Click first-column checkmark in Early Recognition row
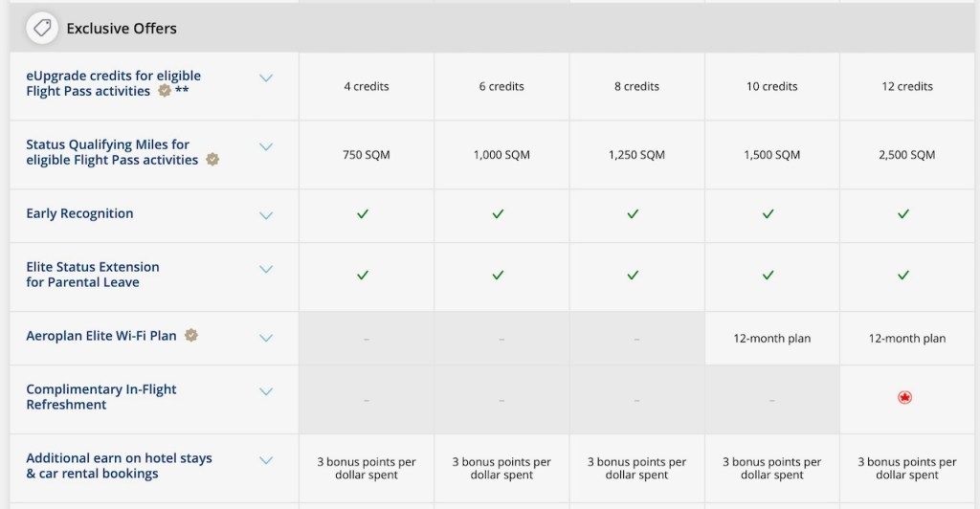This screenshot has height=509, width=980. (363, 214)
